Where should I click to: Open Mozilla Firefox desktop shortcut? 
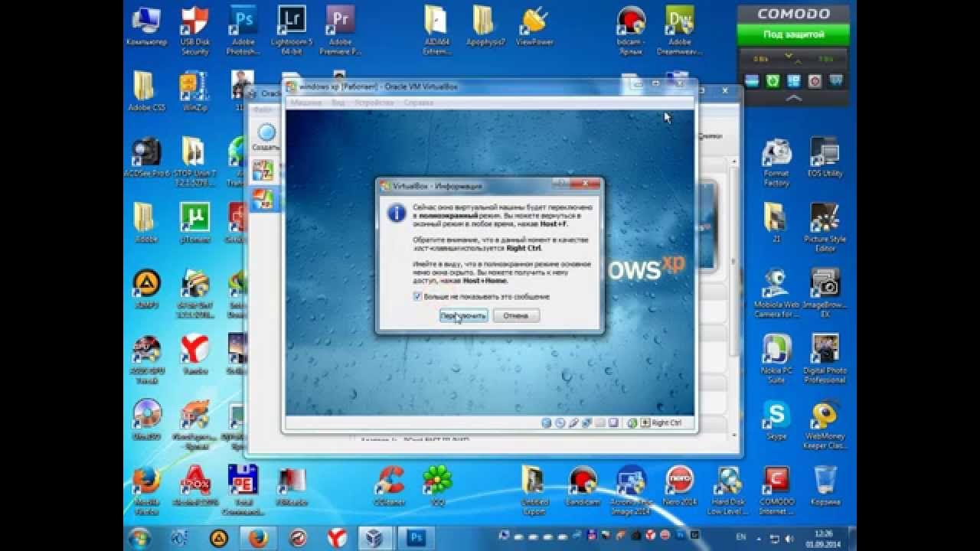(x=145, y=490)
